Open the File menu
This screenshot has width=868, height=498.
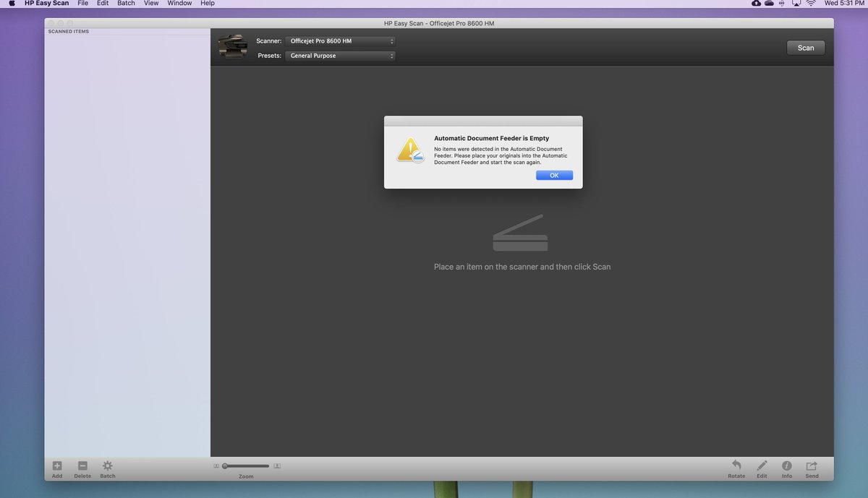(x=83, y=4)
